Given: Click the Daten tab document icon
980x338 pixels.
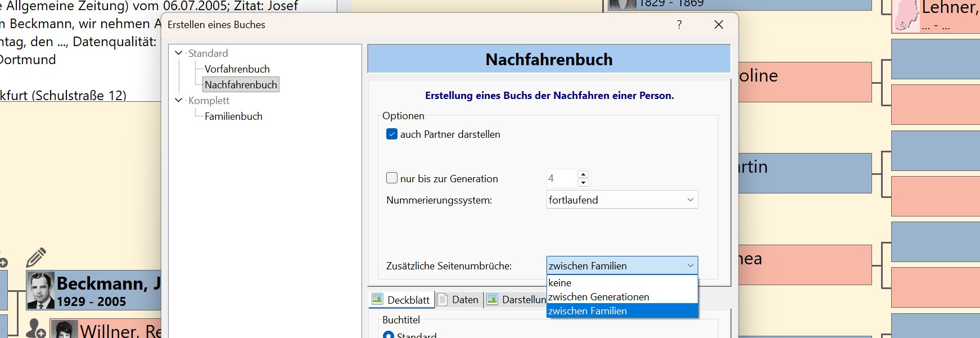Looking at the screenshot, I should (x=442, y=299).
